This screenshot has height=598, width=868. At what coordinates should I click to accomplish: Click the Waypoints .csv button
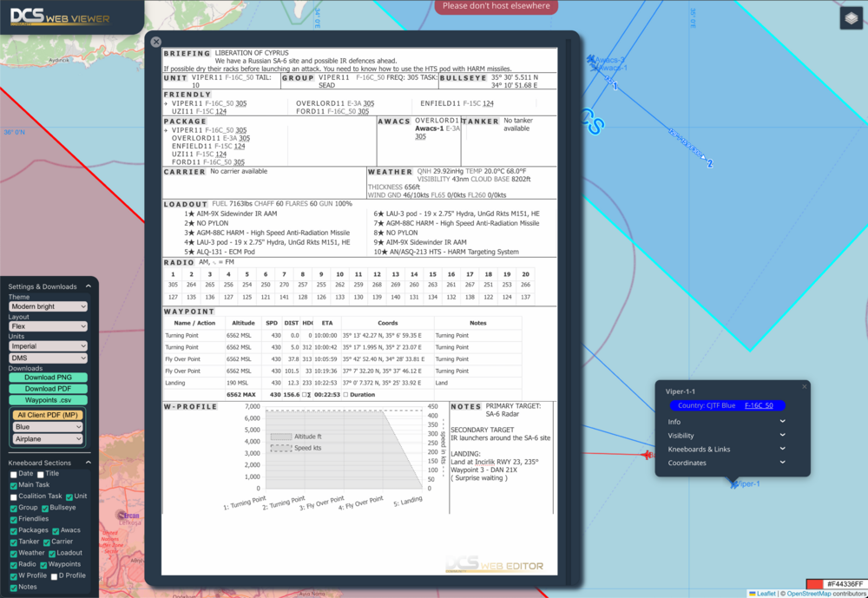point(48,400)
